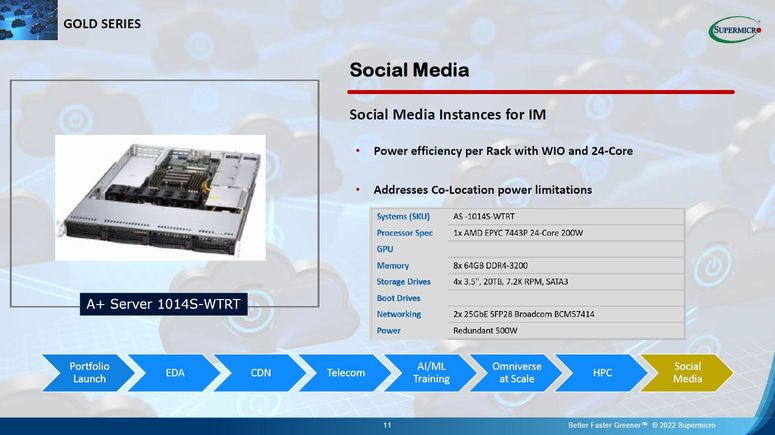Select the AI/ML Training arrow
The width and height of the screenshot is (775, 435).
(431, 373)
